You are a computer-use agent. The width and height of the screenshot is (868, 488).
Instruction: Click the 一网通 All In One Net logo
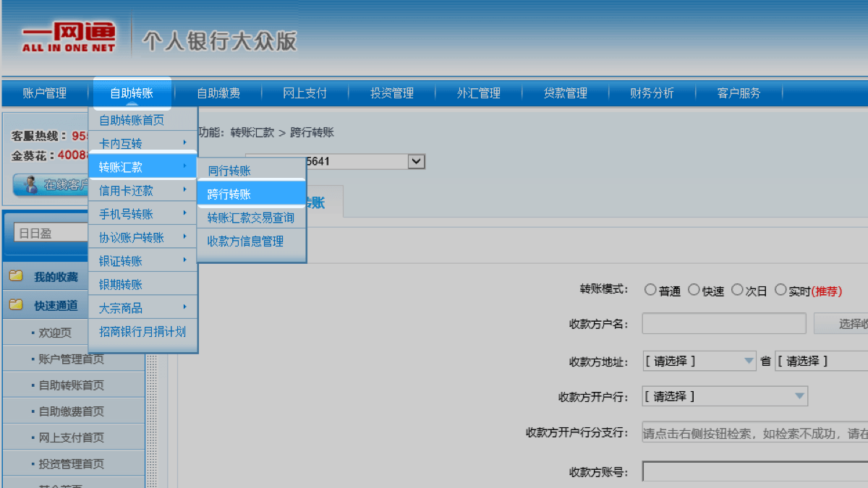click(x=68, y=37)
